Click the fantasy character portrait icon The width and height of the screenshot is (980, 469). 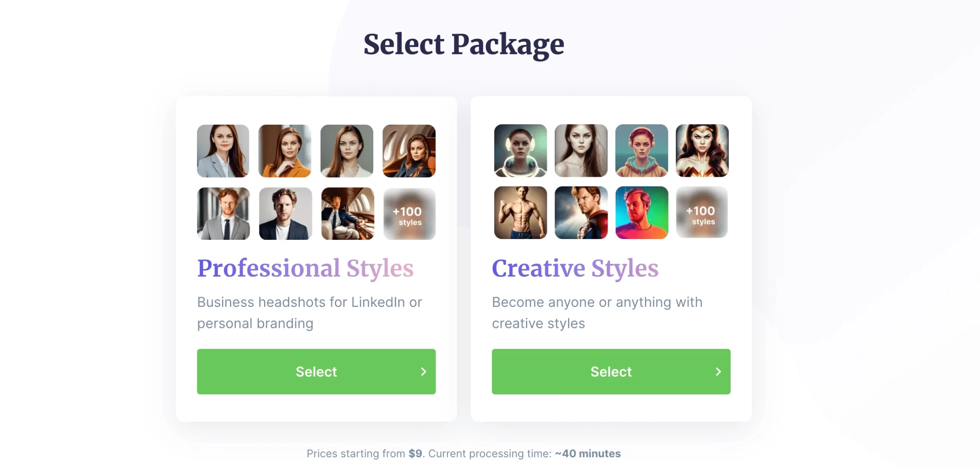[702, 150]
